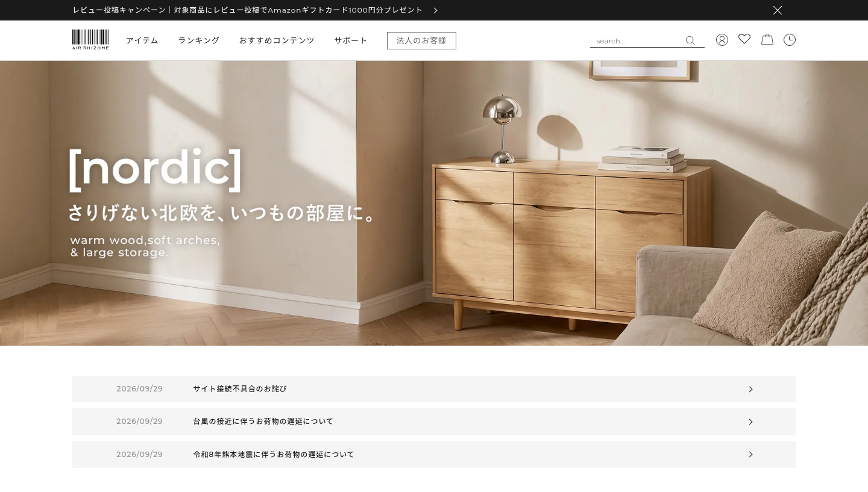Click the AIR RHIZOME barcode logo
Viewport: 868px width, 492px height.
coord(90,40)
